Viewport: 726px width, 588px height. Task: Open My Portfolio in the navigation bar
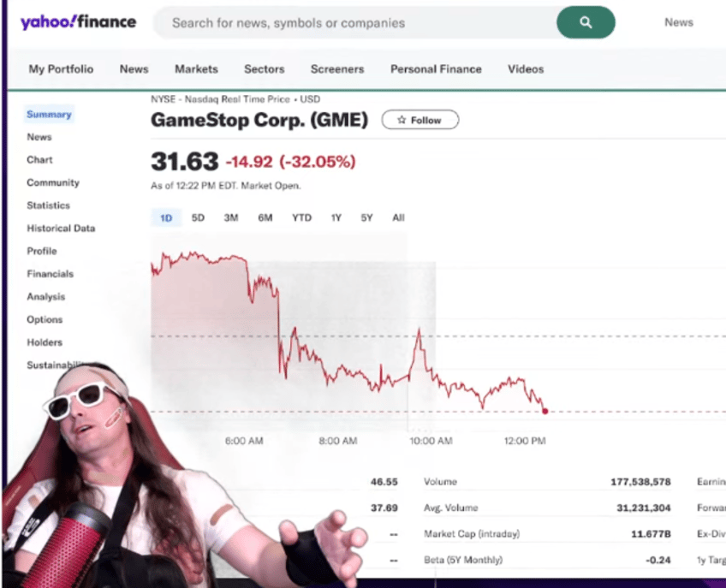61,69
